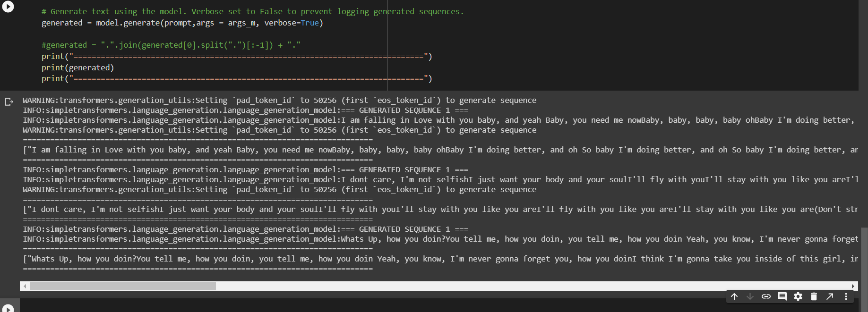Open cell settings gear icon
This screenshot has width=868, height=312.
coord(798,296)
